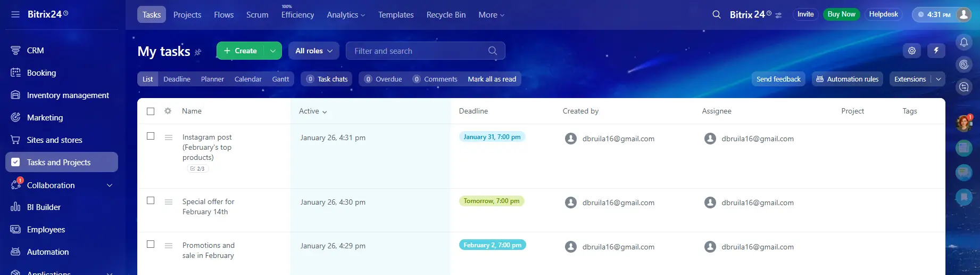
Task: Click the lightning bolt robots icon
Action: point(936,51)
